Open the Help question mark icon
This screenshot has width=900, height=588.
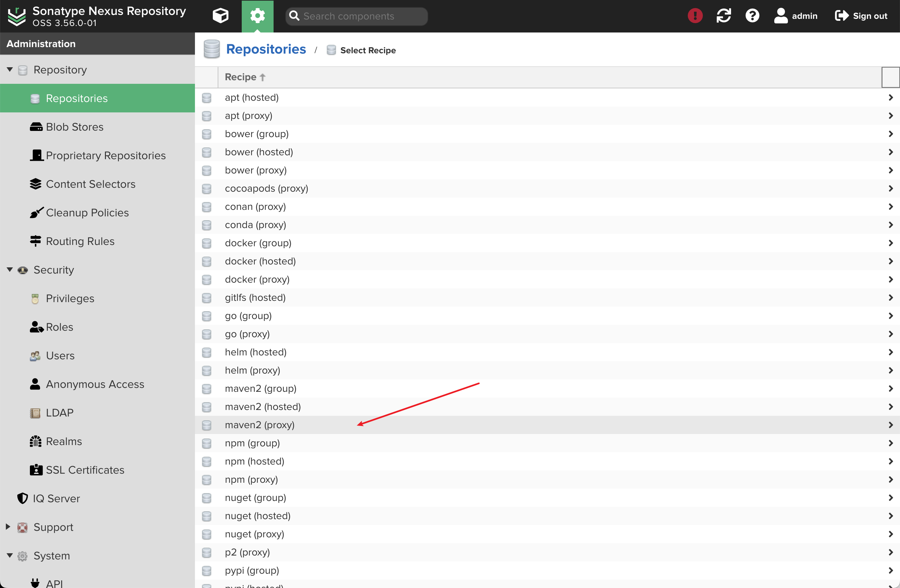(752, 16)
